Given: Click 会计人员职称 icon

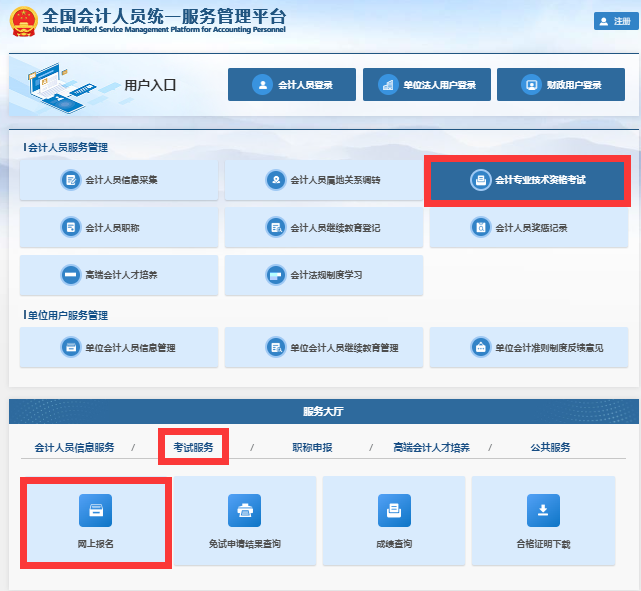Looking at the screenshot, I should 71,228.
